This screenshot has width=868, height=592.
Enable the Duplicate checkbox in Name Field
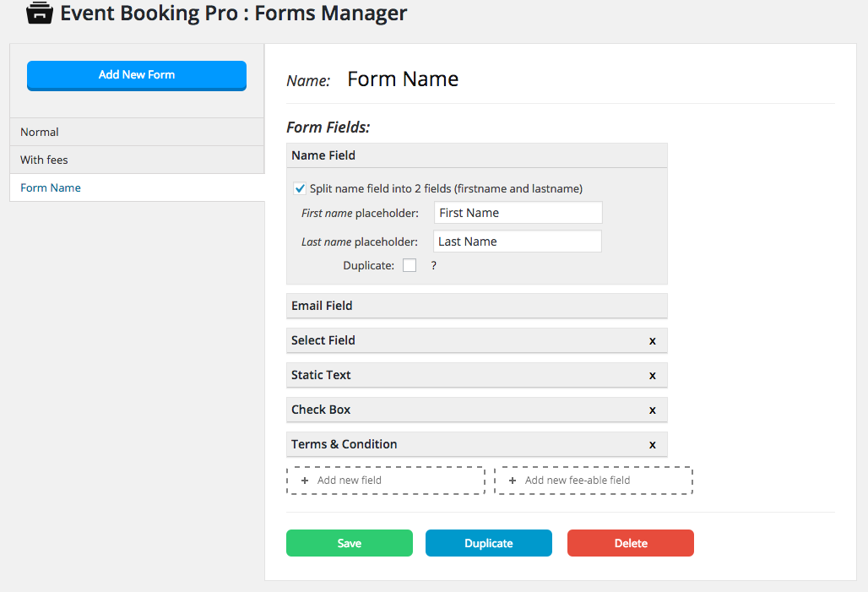point(409,265)
